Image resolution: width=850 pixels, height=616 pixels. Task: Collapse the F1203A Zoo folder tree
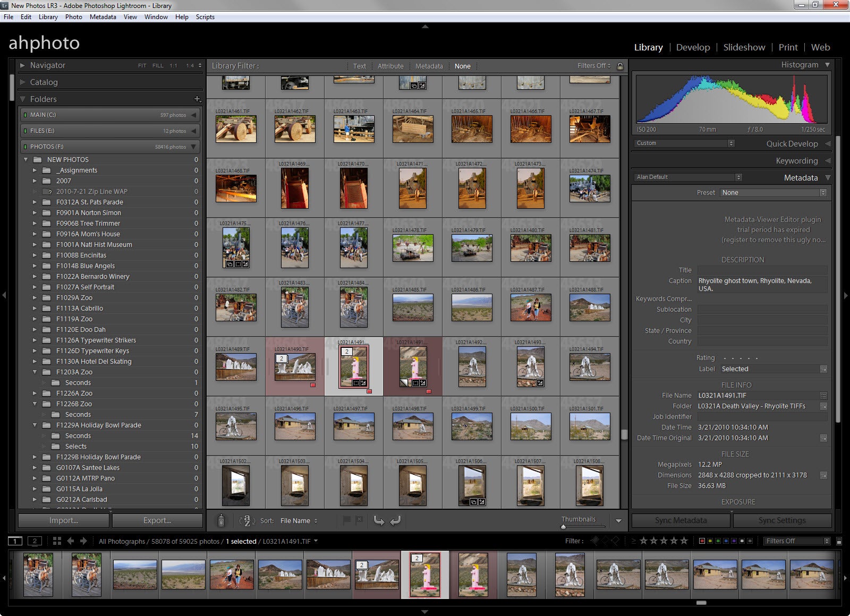click(x=35, y=372)
